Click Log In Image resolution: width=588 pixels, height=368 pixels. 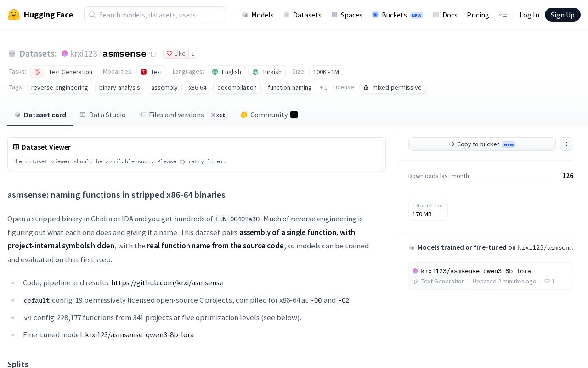(x=529, y=15)
